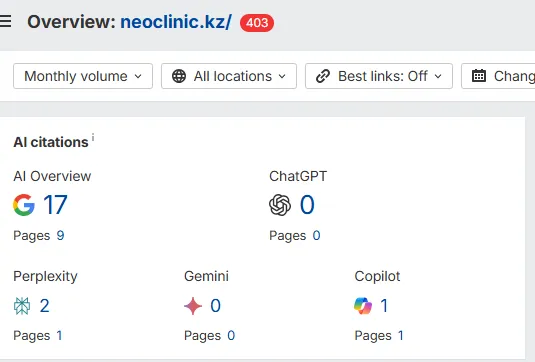This screenshot has height=362, width=535.
Task: Expand the Monthly volume dropdown
Action: [x=83, y=76]
